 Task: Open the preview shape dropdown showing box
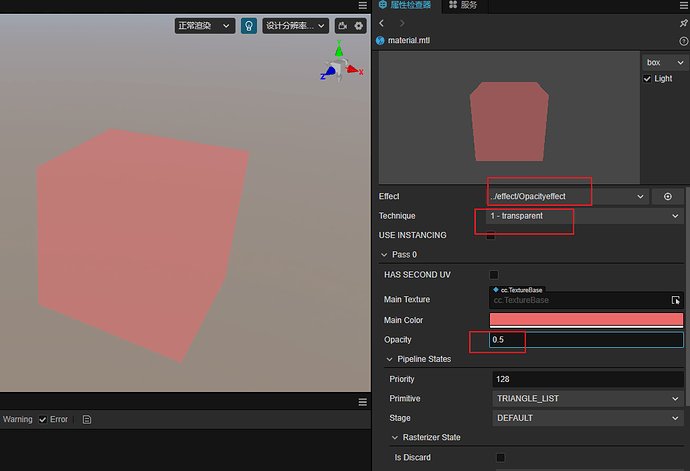665,63
